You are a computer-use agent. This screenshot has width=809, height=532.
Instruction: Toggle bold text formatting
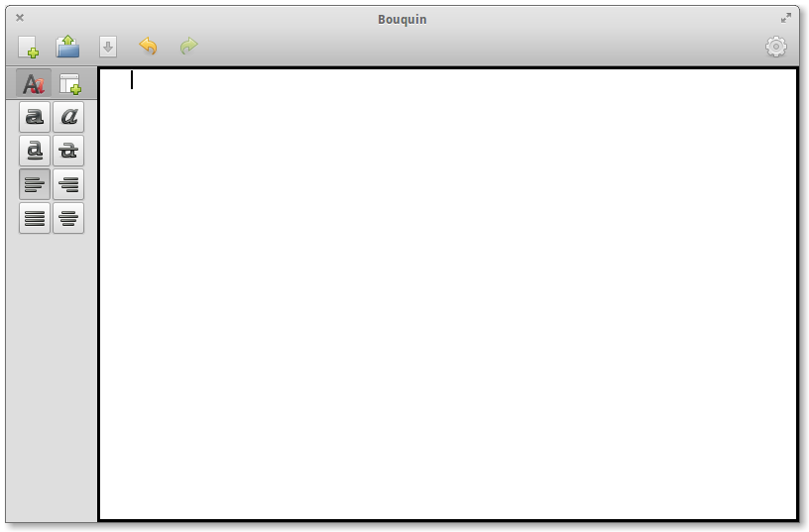35,117
